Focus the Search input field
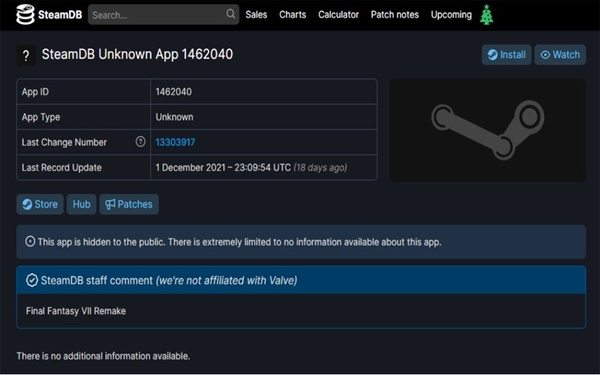 pos(163,15)
